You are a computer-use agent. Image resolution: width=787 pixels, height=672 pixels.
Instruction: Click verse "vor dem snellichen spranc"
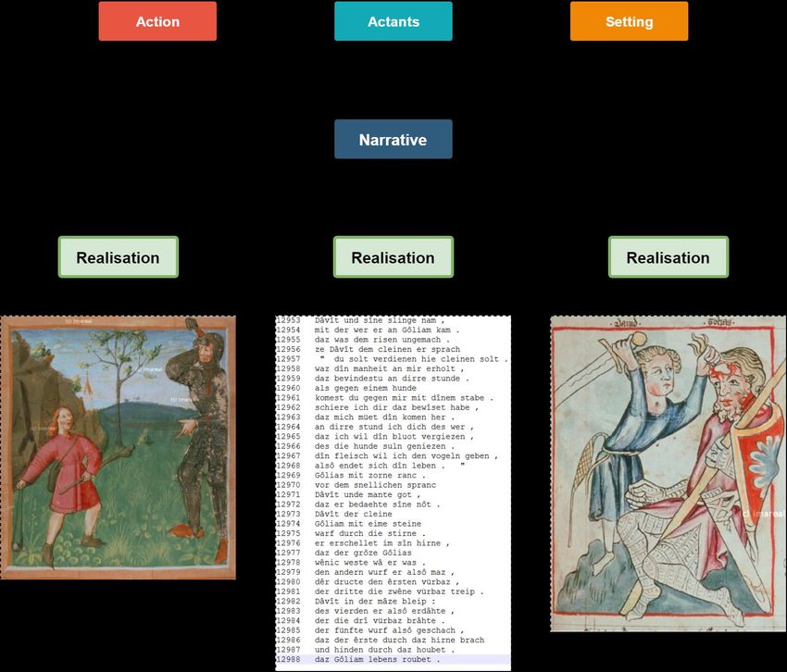[x=375, y=485]
